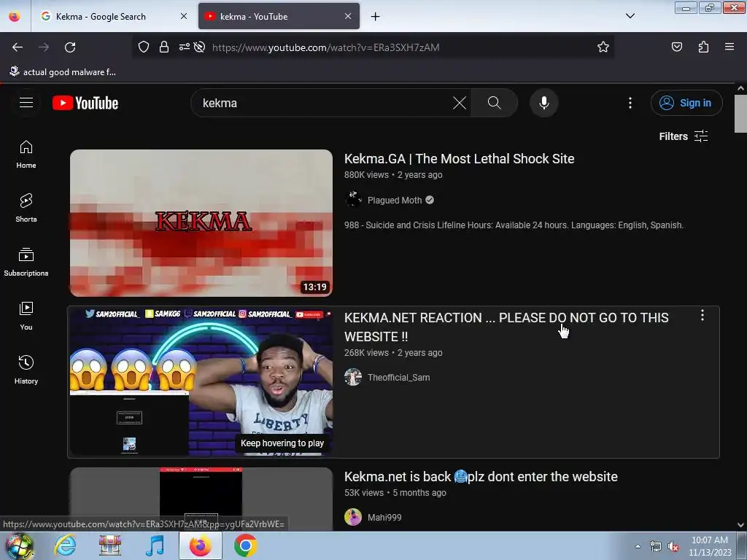Open You section in sidebar
The height and width of the screenshot is (560, 747).
[26, 316]
